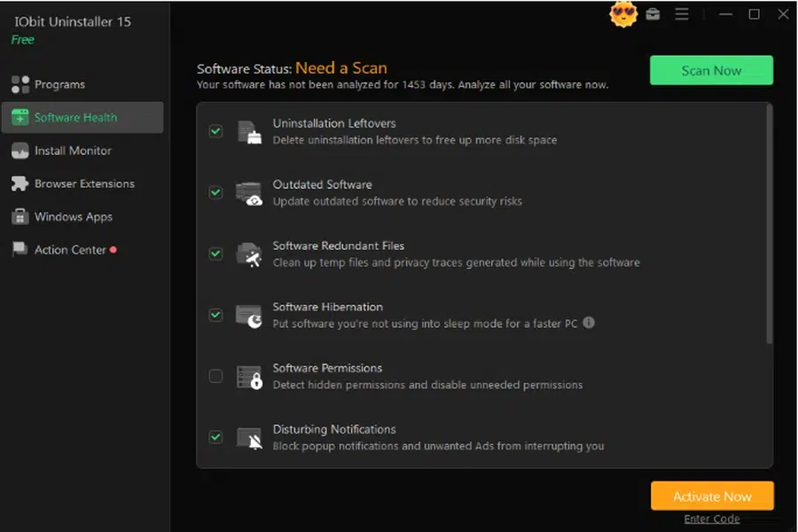The width and height of the screenshot is (798, 532).
Task: Click the 'not been analyzed for 1453 days' message
Action: (402, 84)
